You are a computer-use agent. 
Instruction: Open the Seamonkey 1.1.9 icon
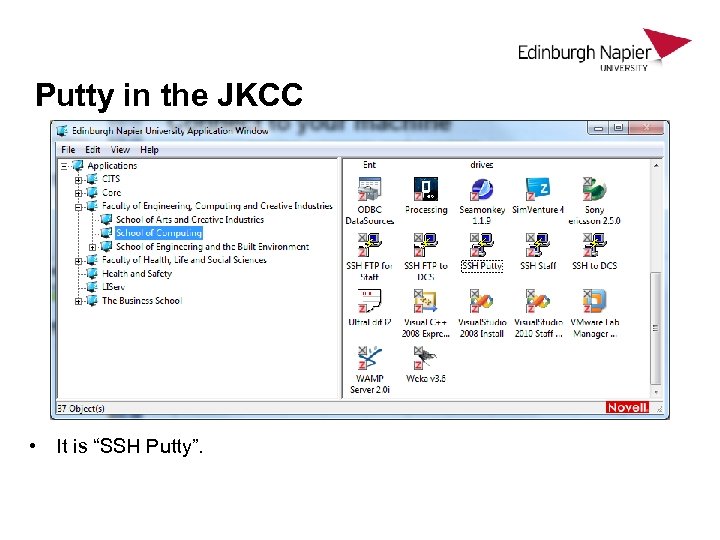click(482, 189)
